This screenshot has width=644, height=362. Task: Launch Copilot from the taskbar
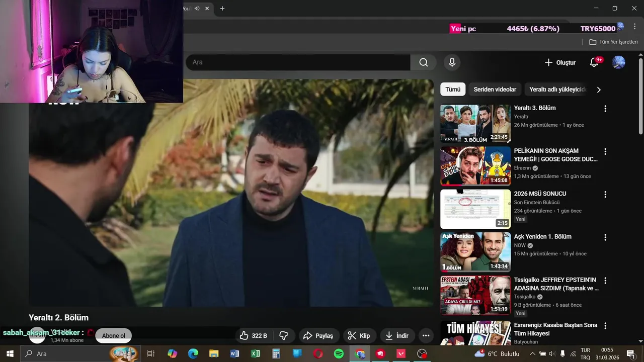coord(173,353)
